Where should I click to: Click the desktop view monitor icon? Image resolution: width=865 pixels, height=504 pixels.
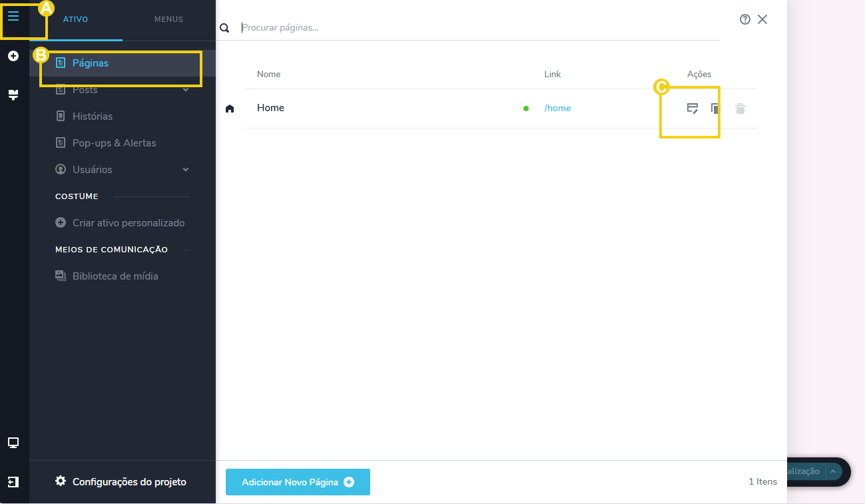pos(13,443)
